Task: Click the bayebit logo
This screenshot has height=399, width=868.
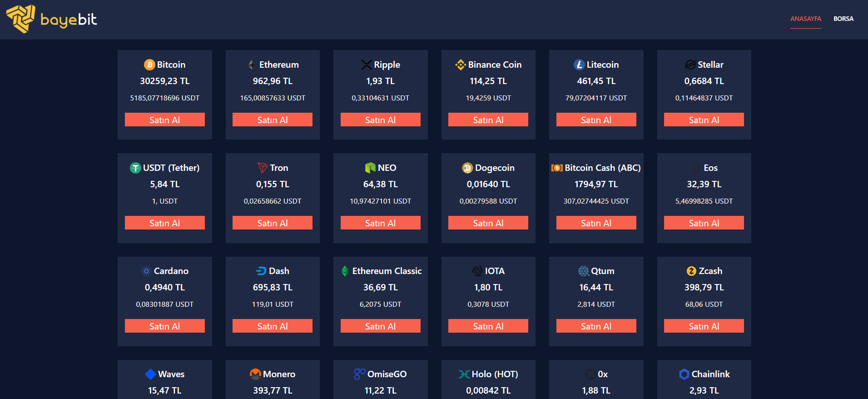Action: [51, 19]
